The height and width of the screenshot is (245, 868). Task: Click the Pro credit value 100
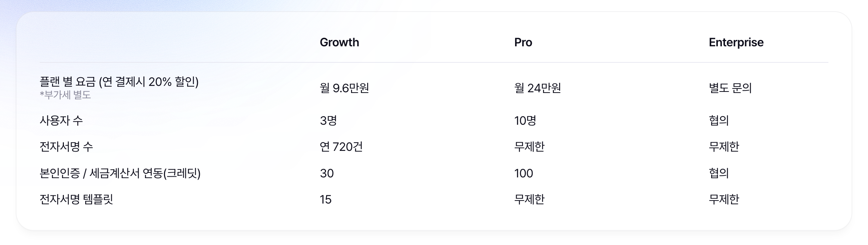(524, 173)
